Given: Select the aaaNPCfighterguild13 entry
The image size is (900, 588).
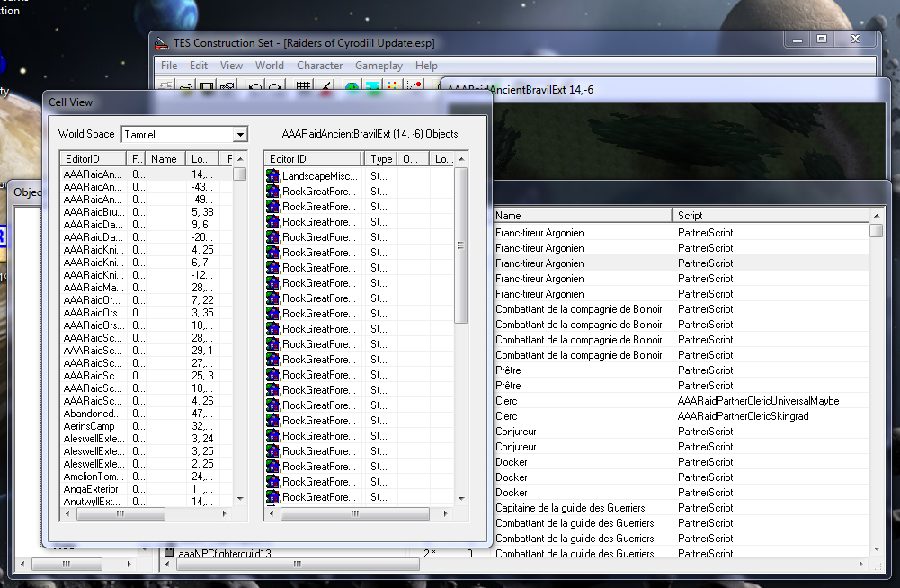Looking at the screenshot, I should point(225,553).
